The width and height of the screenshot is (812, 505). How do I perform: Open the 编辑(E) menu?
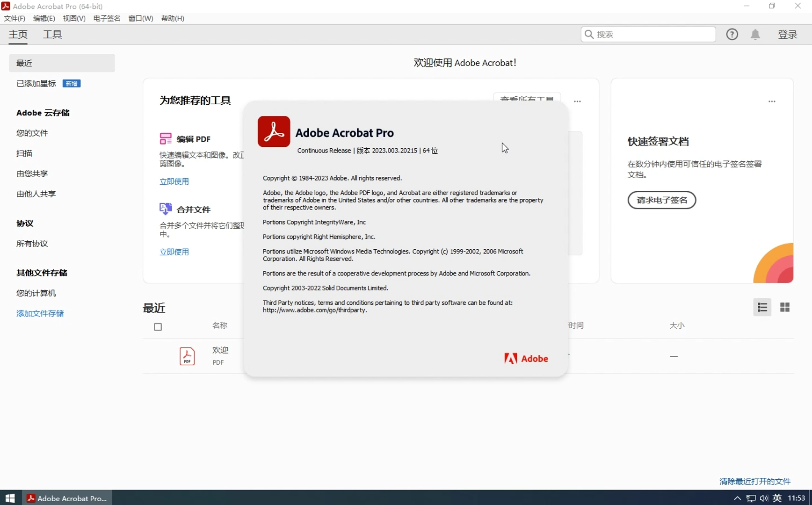click(x=44, y=18)
